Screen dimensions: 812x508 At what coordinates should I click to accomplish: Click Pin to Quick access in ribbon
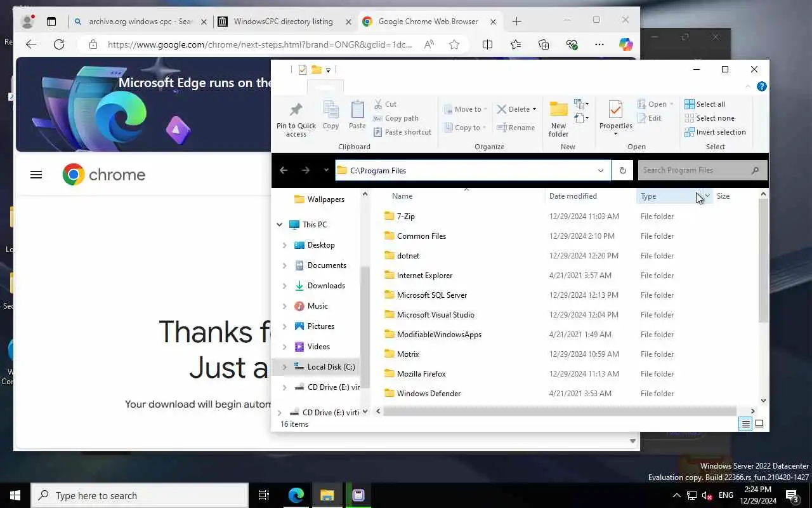pyautogui.click(x=296, y=119)
